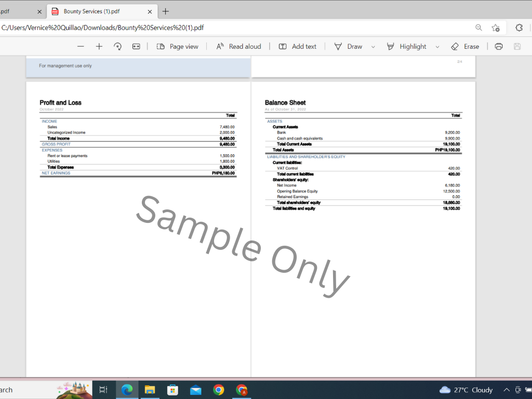The image size is (532, 399).
Task: Open Google Chrome from the taskbar
Action: coord(219,390)
